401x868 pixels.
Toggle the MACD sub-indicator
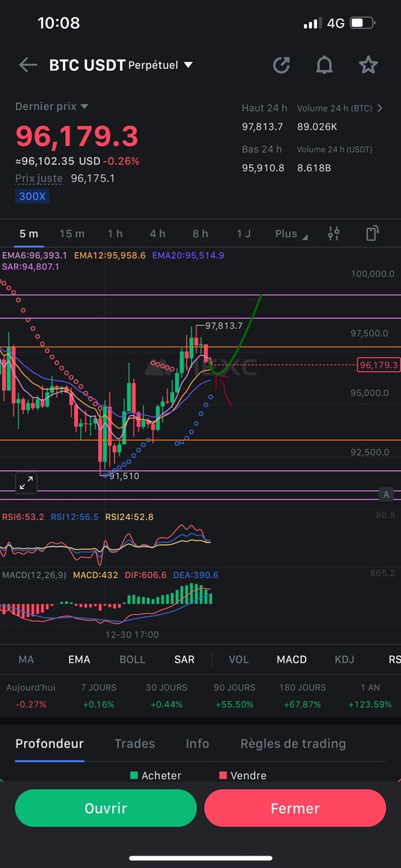click(x=292, y=659)
